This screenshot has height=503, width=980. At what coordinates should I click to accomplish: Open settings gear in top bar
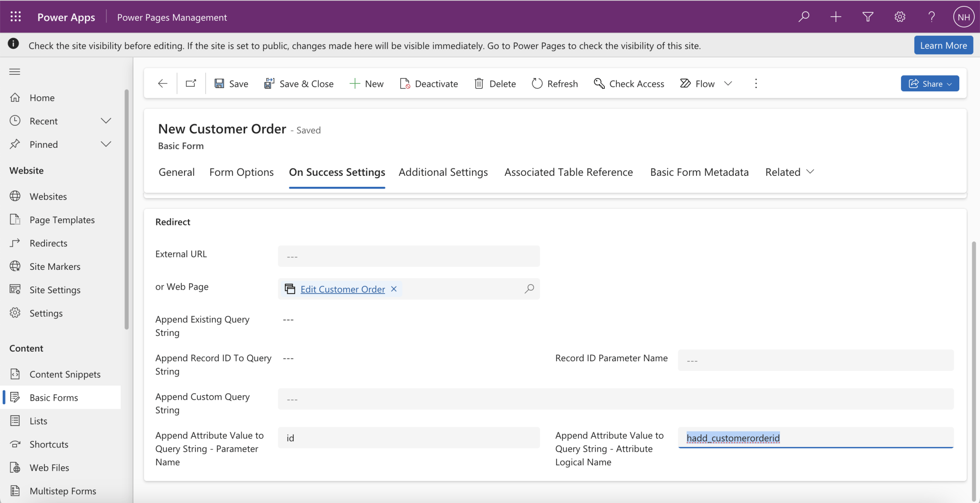[x=900, y=17]
